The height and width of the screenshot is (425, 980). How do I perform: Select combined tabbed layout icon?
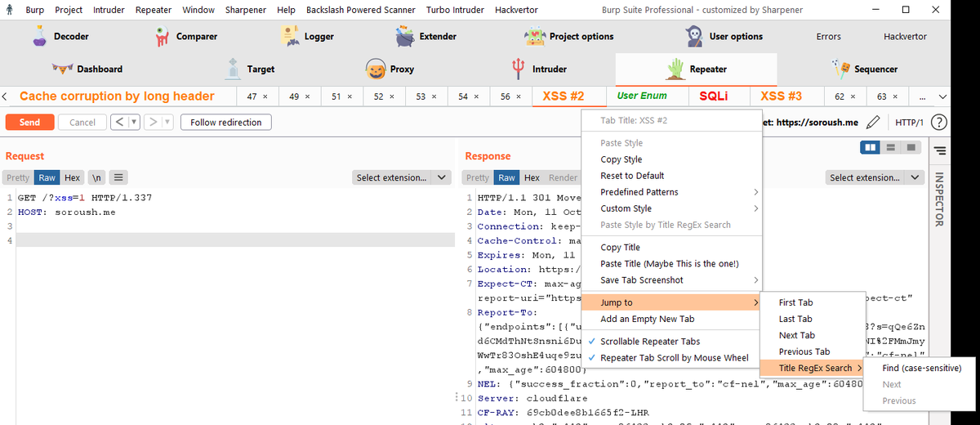click(x=911, y=147)
